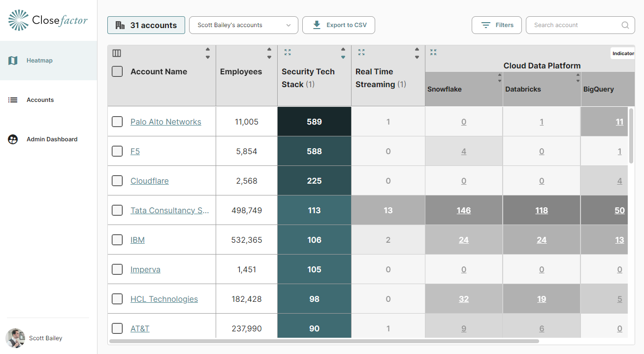Open the AT&T account link
Viewport: 644px width, 354px height.
tap(140, 328)
